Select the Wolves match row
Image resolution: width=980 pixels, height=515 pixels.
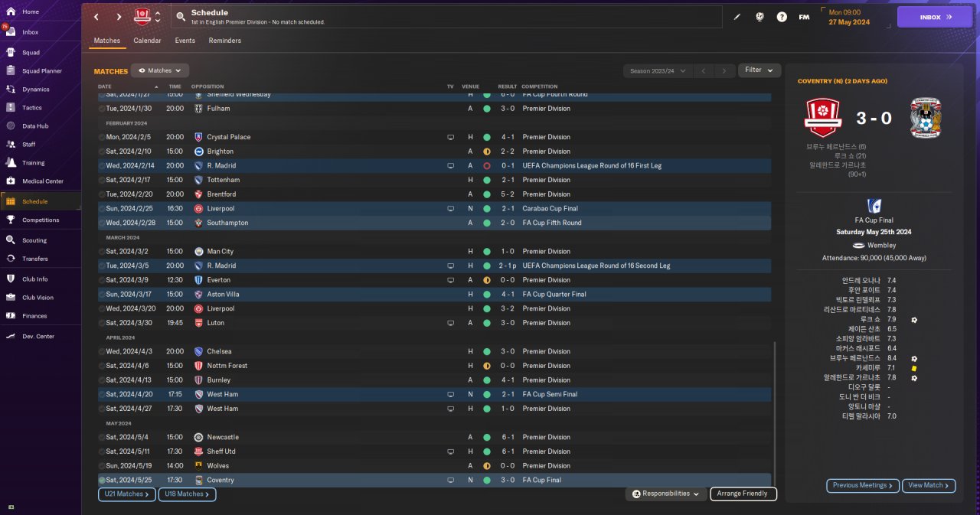click(434, 465)
